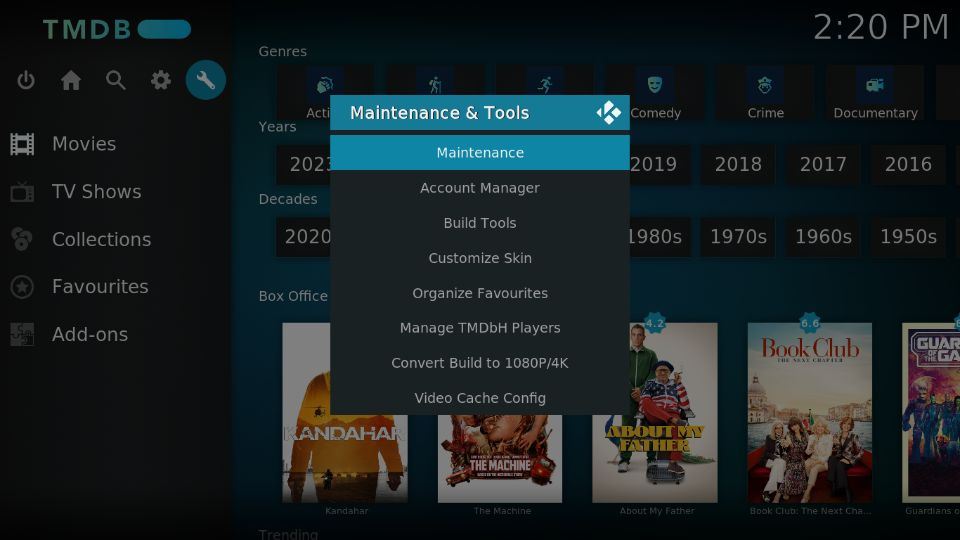
Task: Open the search magnifier icon
Action: (x=116, y=80)
